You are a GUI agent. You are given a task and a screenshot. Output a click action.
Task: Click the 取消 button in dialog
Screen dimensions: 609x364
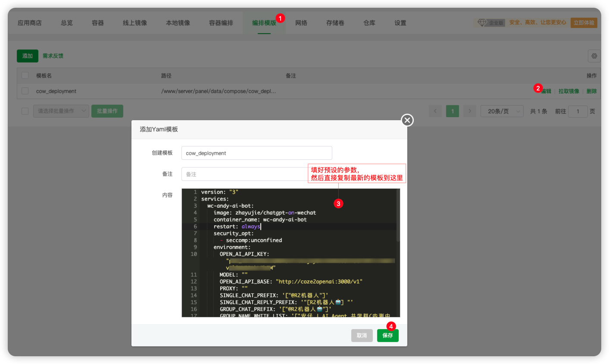tap(362, 336)
